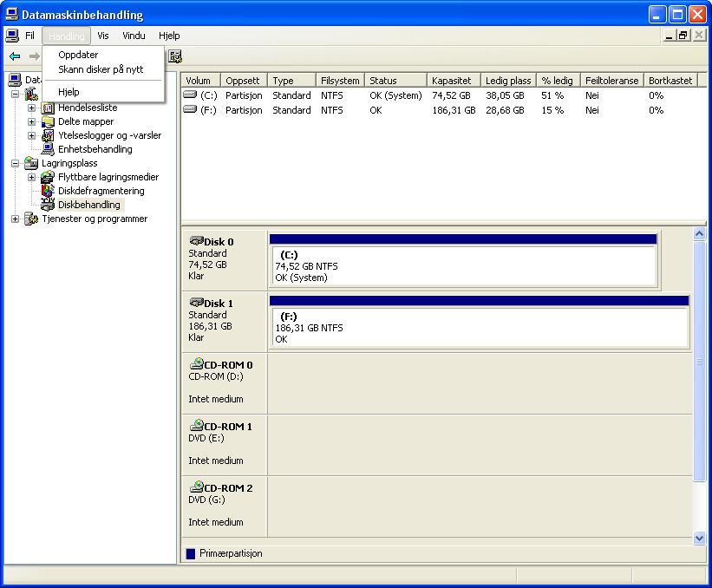Open the Vindu menu
The height and width of the screenshot is (588, 712).
tap(134, 36)
